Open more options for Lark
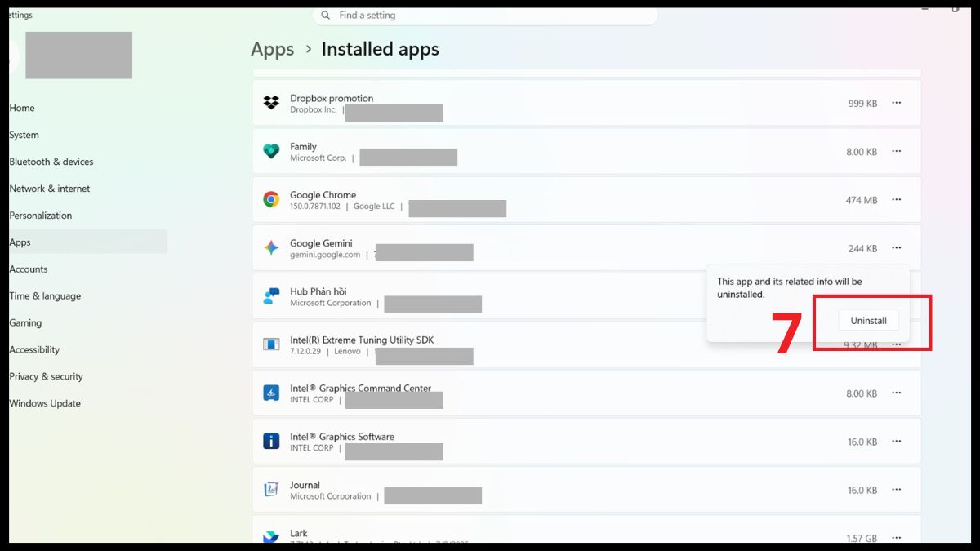The image size is (980, 551). pos(897,537)
